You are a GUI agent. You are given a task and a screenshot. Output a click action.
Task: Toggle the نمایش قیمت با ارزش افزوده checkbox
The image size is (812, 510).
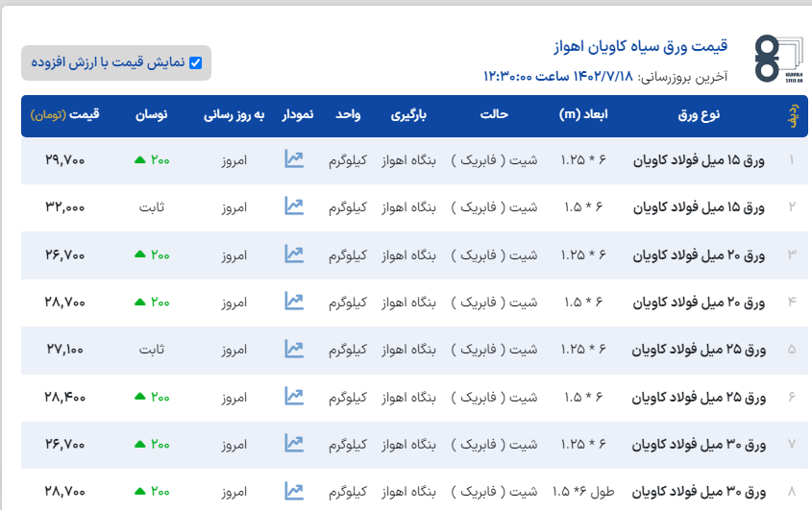click(x=196, y=63)
